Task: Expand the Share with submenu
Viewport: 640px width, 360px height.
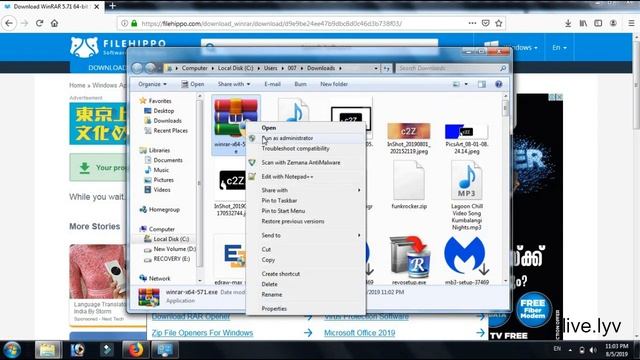Action: pos(306,190)
